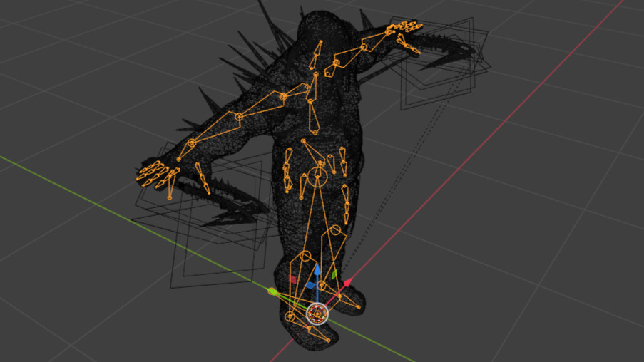Viewport: 644px width, 362px height.
Task: Click the green plane-move square on gizmo
Action: tap(334, 274)
